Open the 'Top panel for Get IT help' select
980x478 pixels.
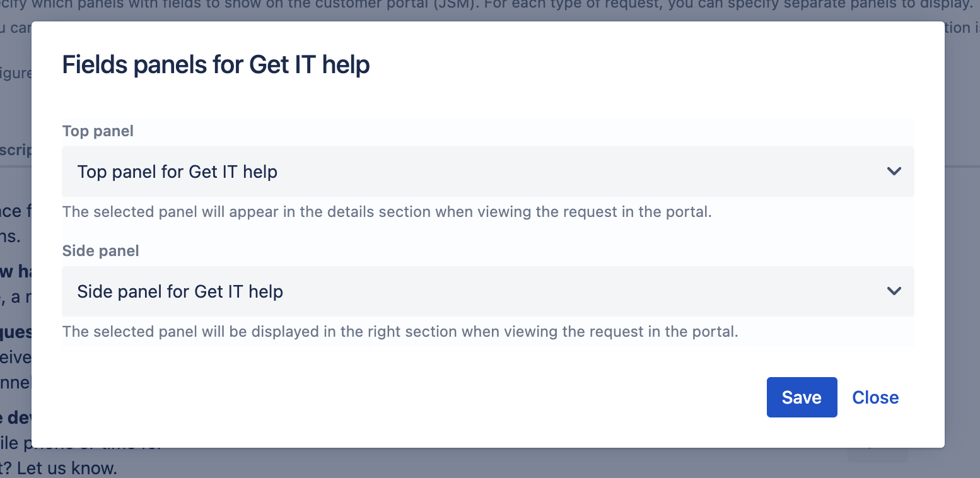(488, 172)
